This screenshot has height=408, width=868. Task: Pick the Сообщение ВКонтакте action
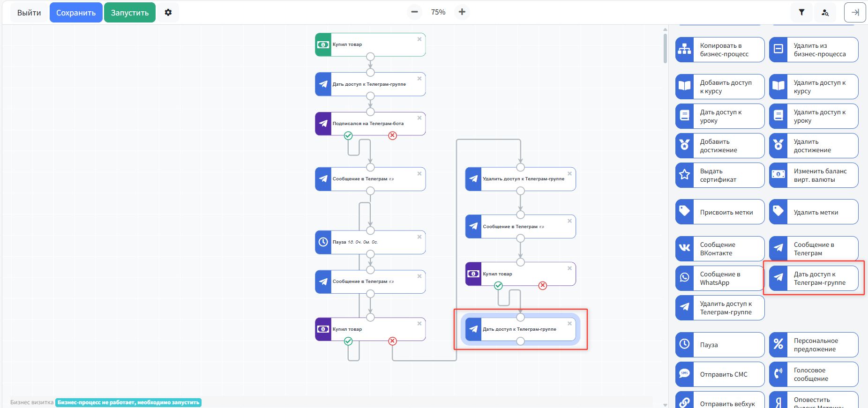point(719,249)
